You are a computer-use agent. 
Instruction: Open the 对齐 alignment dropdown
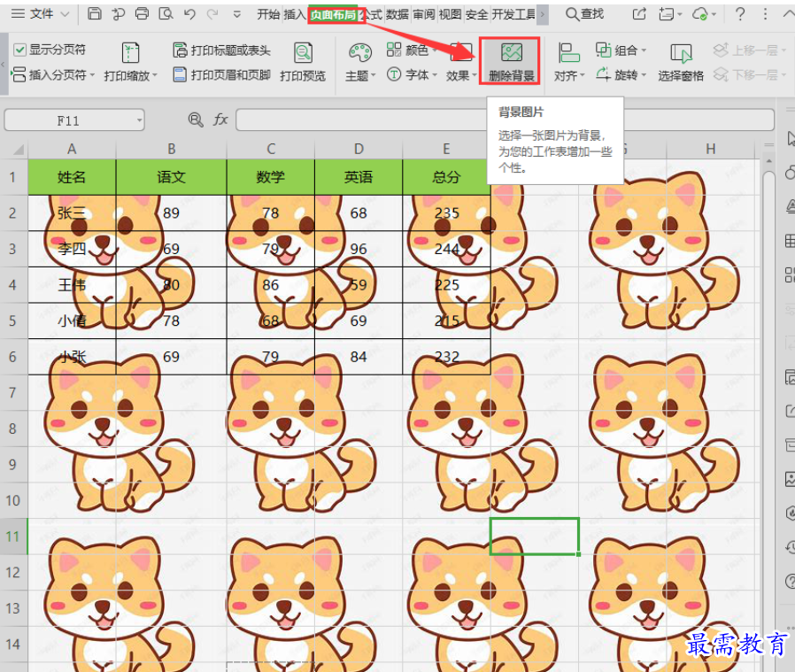(569, 62)
